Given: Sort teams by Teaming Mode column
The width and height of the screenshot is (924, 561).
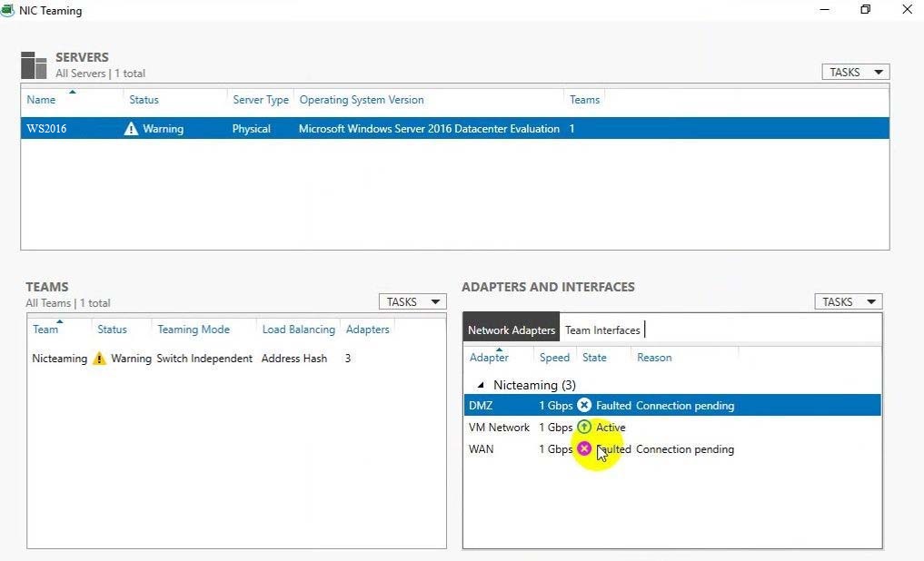Looking at the screenshot, I should (x=194, y=329).
